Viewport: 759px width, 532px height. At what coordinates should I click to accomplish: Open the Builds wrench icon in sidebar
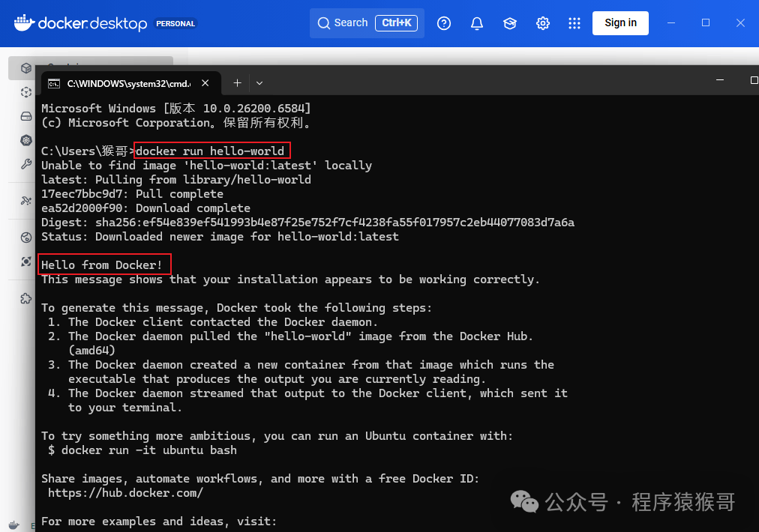(26, 164)
